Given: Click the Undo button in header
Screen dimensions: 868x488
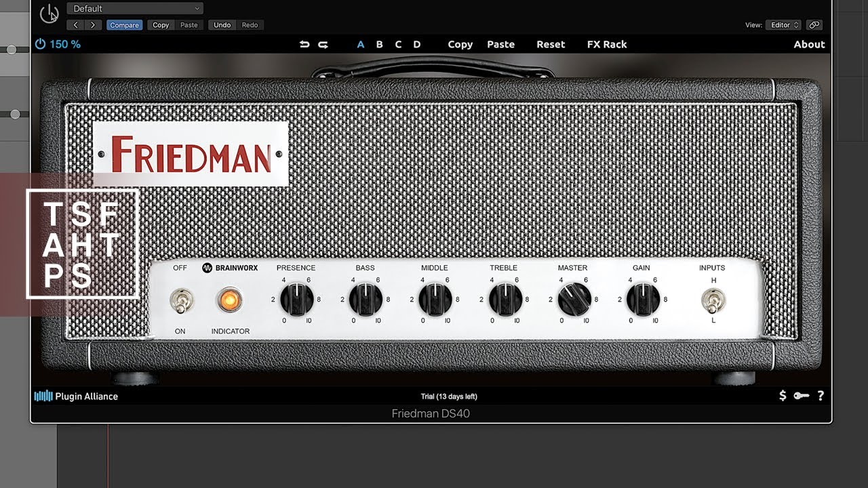Looking at the screenshot, I should [222, 25].
